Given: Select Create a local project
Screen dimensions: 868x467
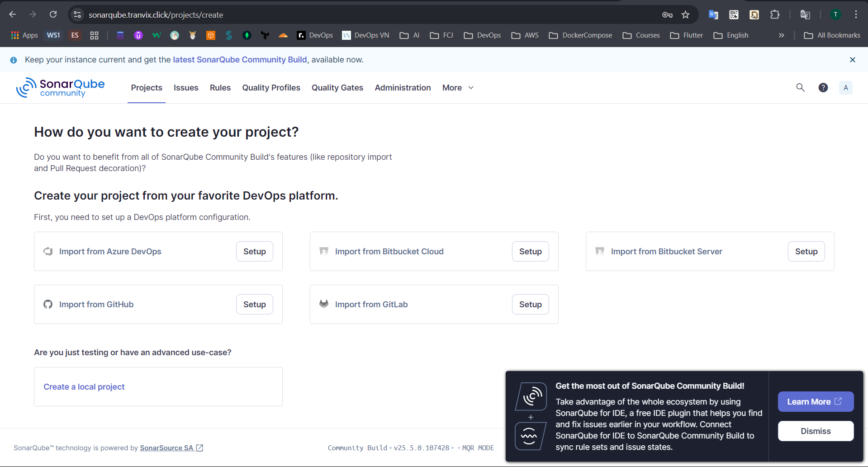Looking at the screenshot, I should point(84,387).
